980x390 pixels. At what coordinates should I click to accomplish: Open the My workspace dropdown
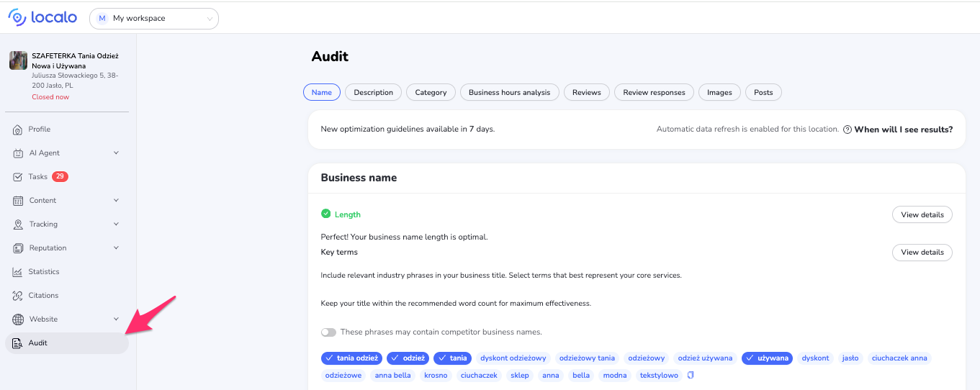tap(154, 19)
